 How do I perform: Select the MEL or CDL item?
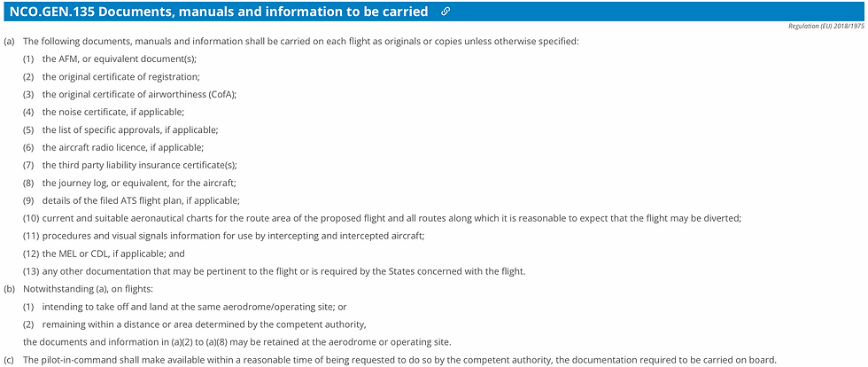104,254
